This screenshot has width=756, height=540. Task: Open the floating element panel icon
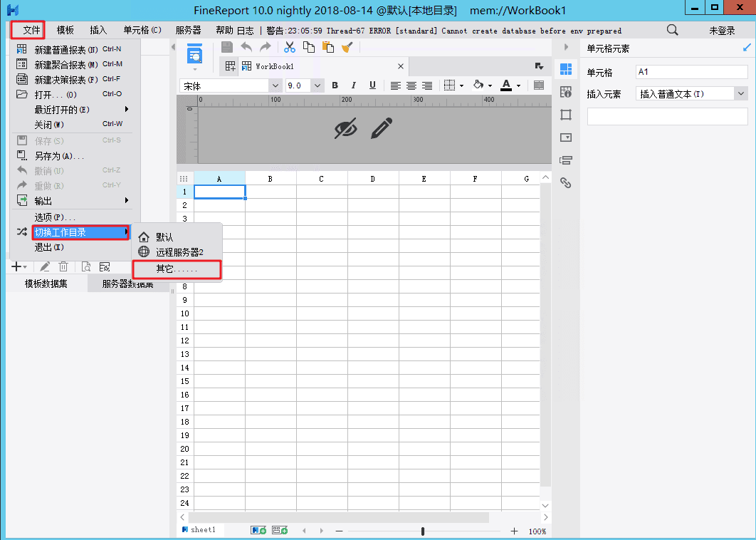click(566, 115)
